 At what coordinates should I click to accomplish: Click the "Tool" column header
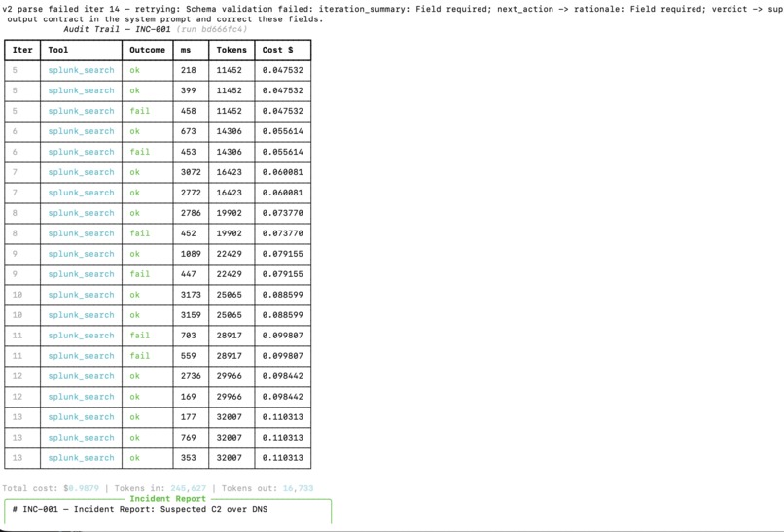58,50
